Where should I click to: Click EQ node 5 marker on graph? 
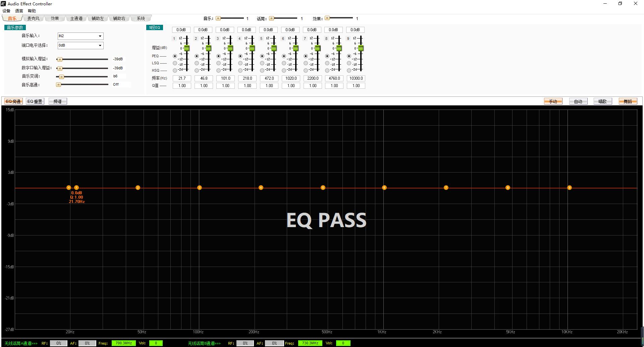click(x=323, y=188)
